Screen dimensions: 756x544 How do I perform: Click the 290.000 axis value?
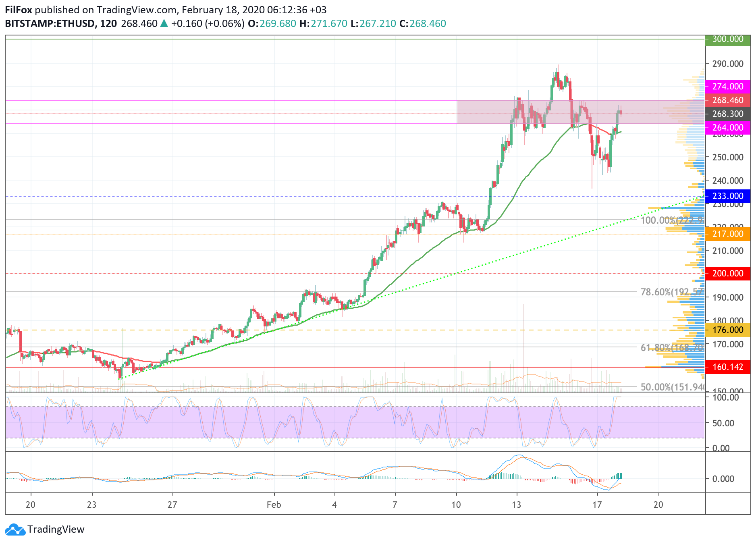(728, 64)
